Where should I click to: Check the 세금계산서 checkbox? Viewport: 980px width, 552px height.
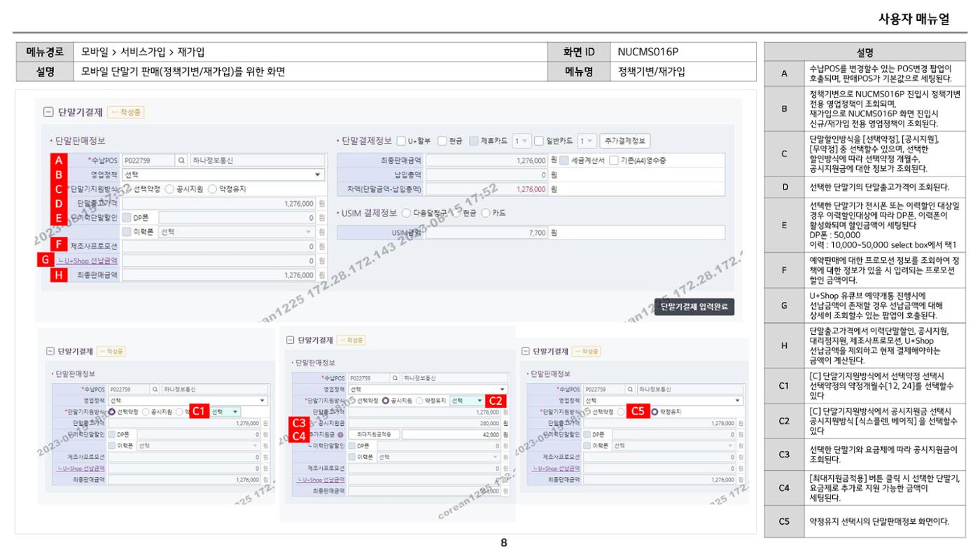click(x=564, y=160)
